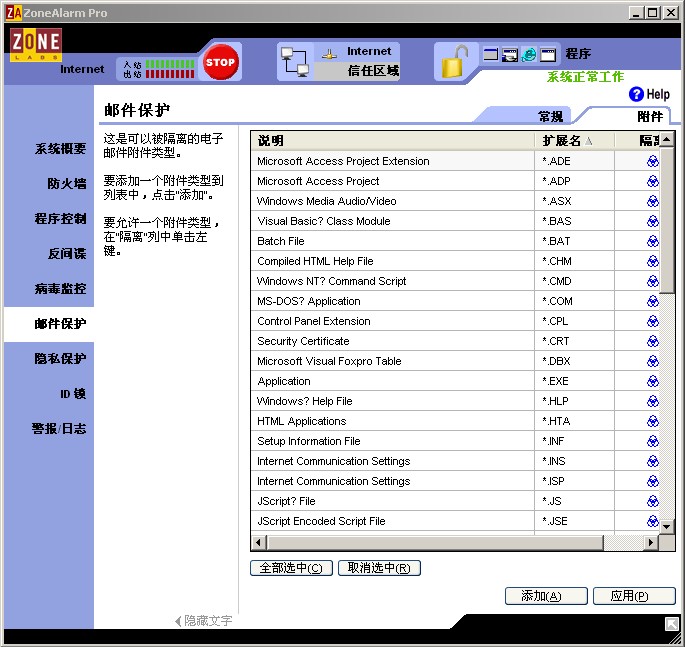
Task: Click the 应用(P) button
Action: 634,596
